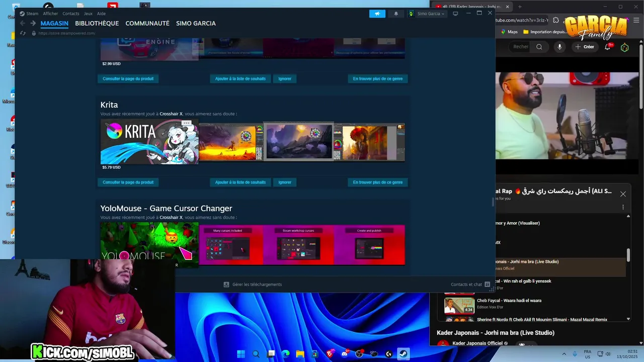Switch to COMMUNAUTÉ tab
Image resolution: width=644 pixels, height=362 pixels.
click(x=147, y=24)
